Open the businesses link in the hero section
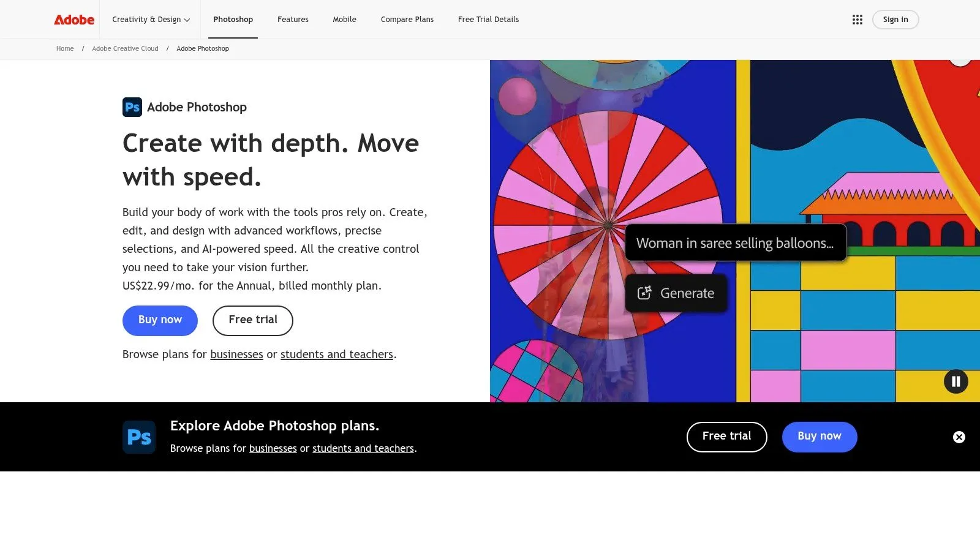 point(236,354)
